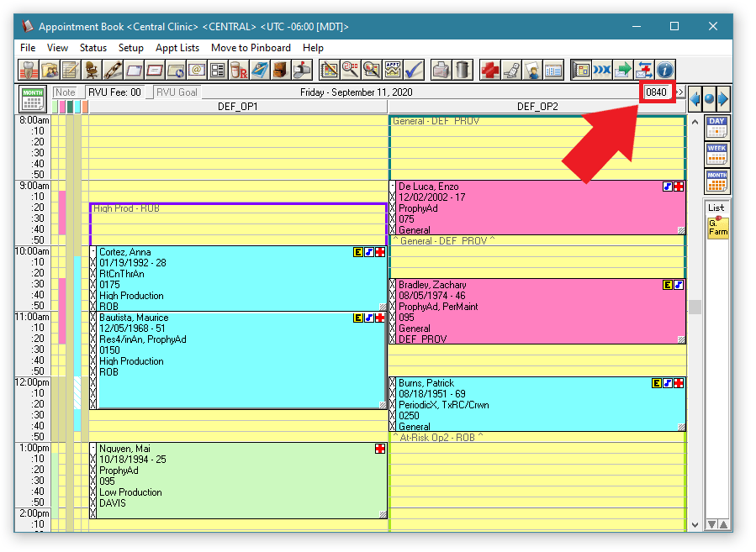This screenshot has height=552, width=756.
Task: Click the forward blue arrow to advance day
Action: [722, 98]
